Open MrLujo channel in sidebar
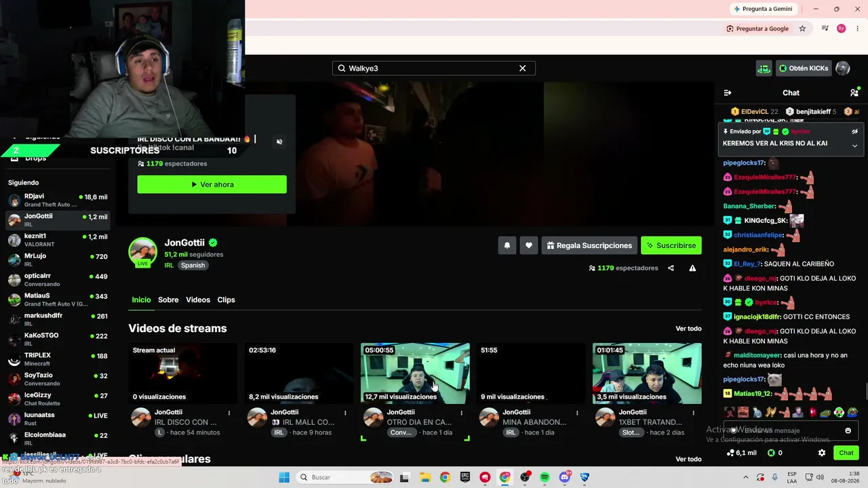The height and width of the screenshot is (488, 868). point(58,260)
